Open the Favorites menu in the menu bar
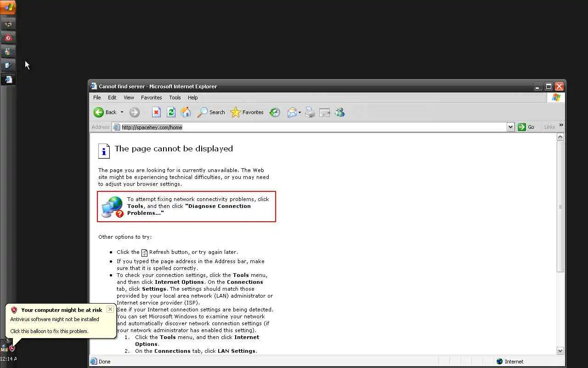The width and height of the screenshot is (588, 368). coord(151,98)
